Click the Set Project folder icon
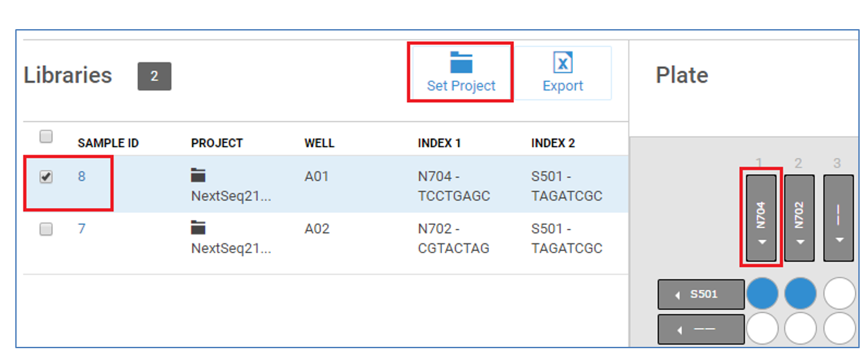868x360 pixels. click(x=461, y=62)
